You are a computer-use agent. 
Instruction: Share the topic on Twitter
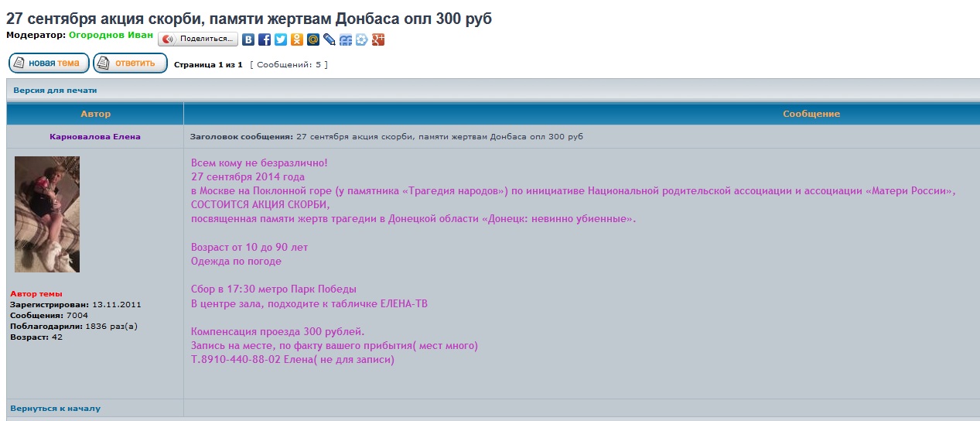281,39
